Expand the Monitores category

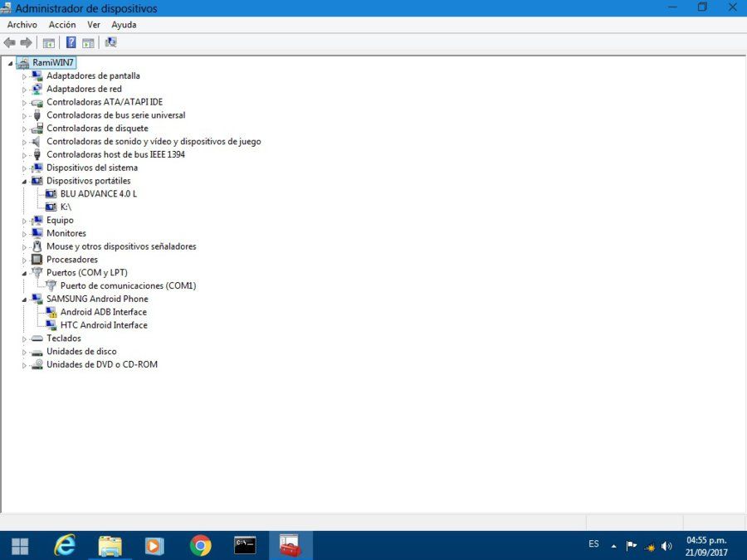(x=24, y=234)
